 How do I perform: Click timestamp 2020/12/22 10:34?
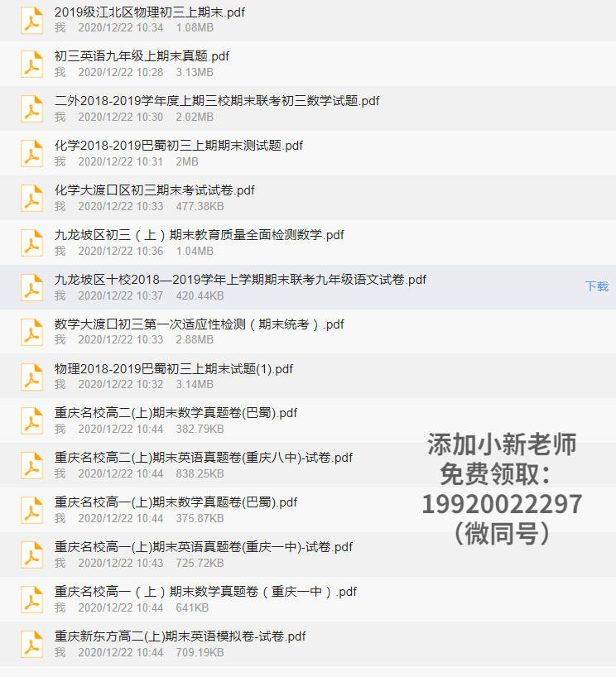click(121, 27)
